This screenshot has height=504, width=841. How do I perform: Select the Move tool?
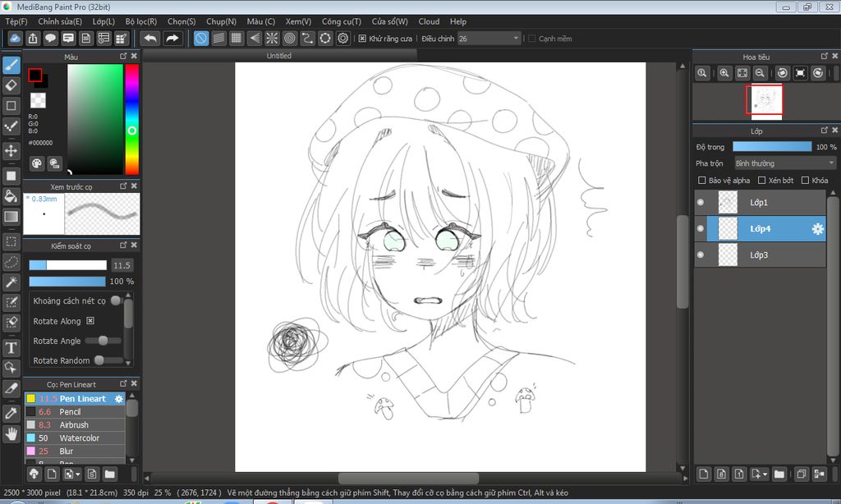click(11, 151)
